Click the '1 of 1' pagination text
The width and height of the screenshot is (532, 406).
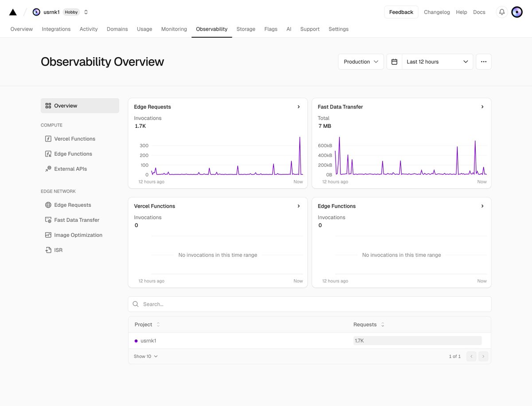tap(455, 356)
